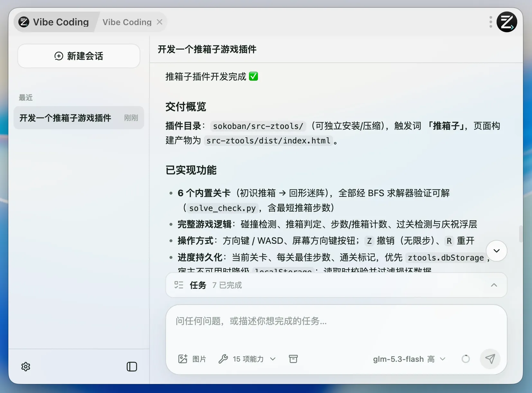Collapse the sidebar with the panel icon

[x=132, y=367]
